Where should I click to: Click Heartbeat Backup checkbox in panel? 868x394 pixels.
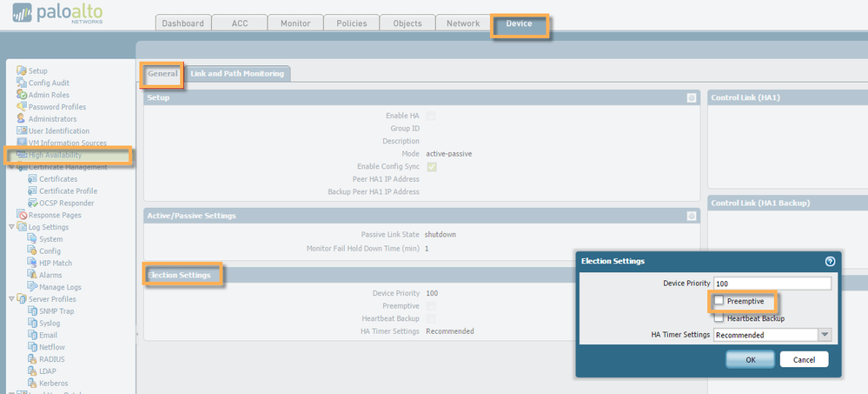(431, 318)
